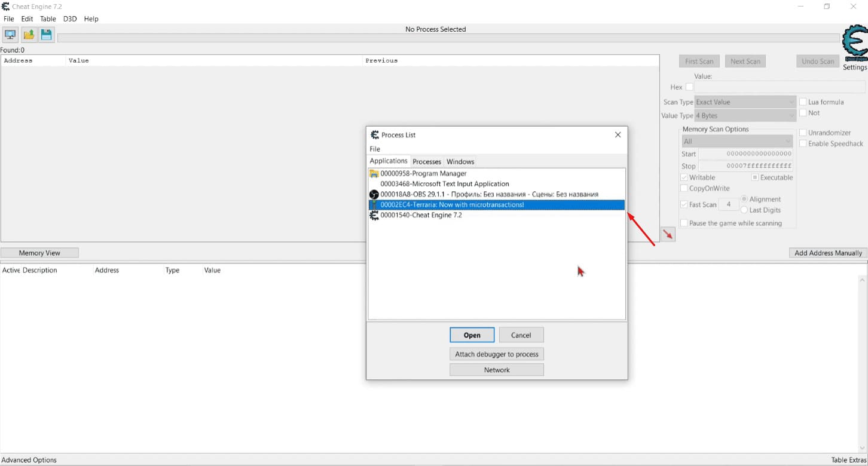Click Add Address Manually
This screenshot has height=466, width=868.
click(x=828, y=253)
